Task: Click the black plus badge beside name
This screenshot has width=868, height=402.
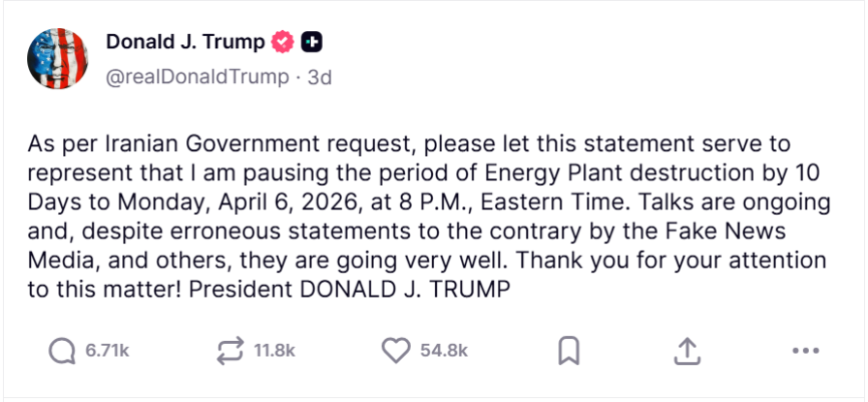Action: (x=312, y=42)
